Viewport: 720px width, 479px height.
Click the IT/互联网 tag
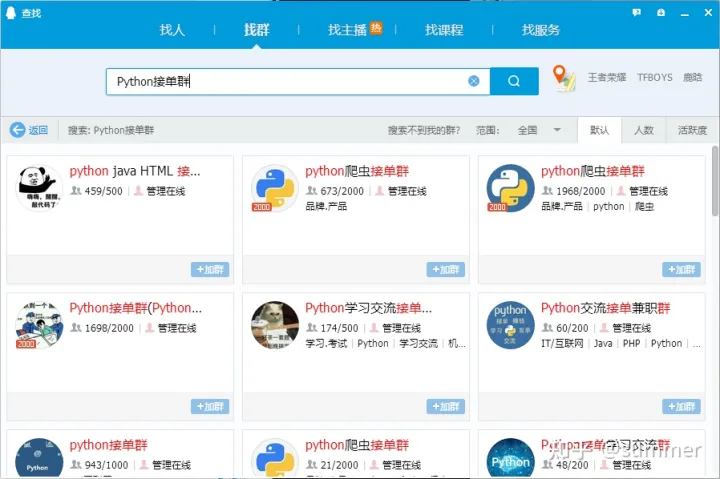tap(562, 344)
